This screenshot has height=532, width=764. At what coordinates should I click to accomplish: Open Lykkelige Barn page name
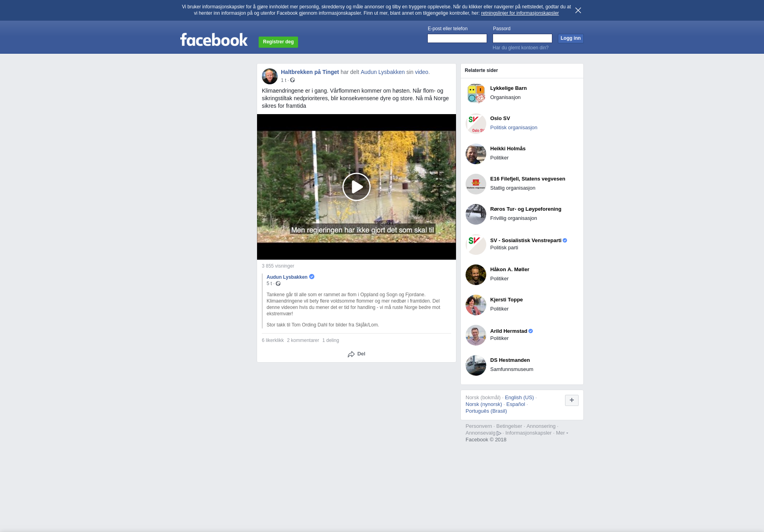coord(508,88)
